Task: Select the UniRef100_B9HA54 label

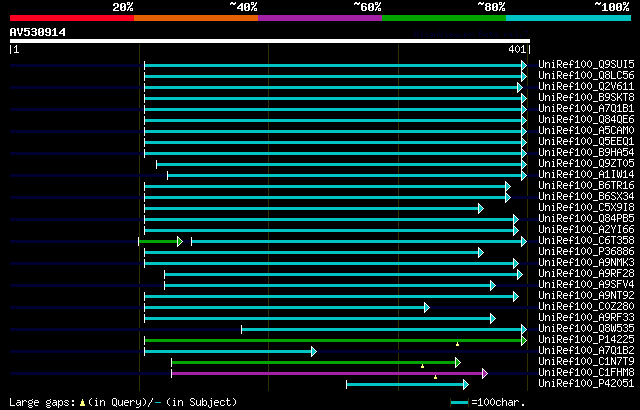Action: pos(586,153)
